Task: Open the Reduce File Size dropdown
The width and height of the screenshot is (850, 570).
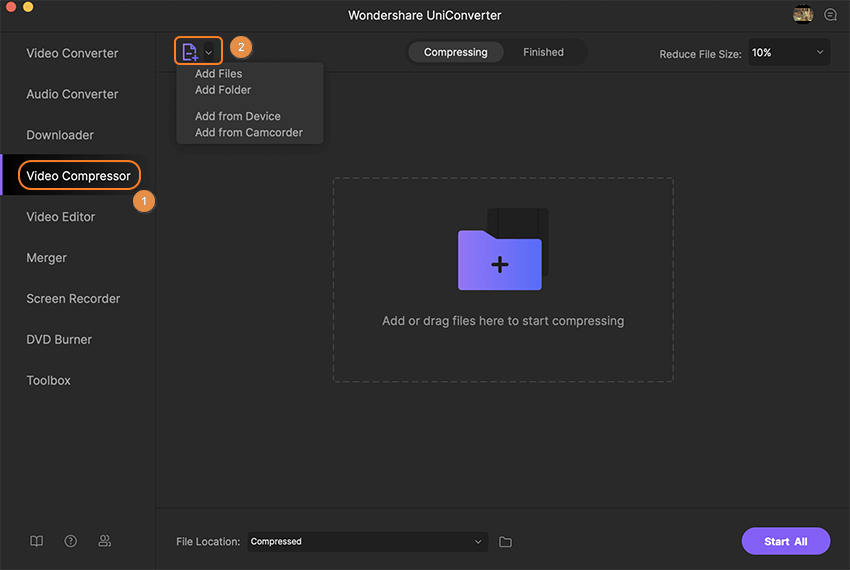Action: (788, 53)
